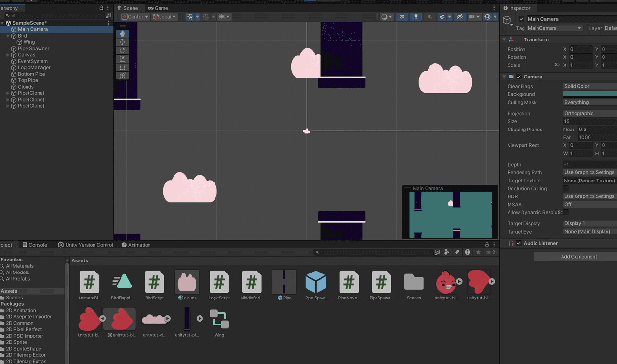Select the Rotate tool in scene toolbar

tap(122, 51)
